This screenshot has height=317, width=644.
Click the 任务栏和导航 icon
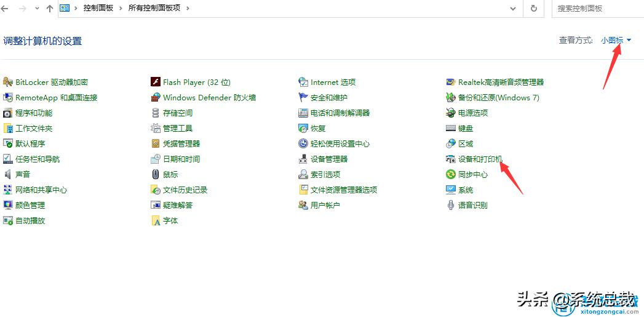pos(8,159)
